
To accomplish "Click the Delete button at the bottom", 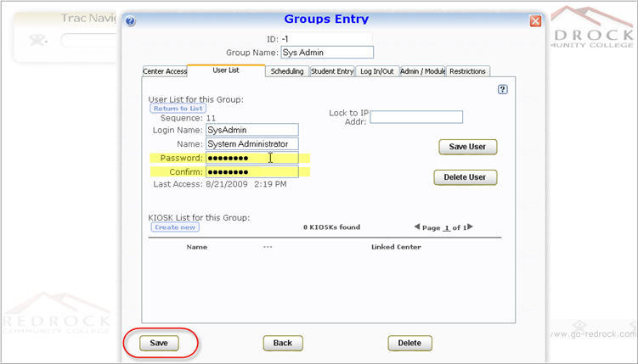I will pos(409,343).
